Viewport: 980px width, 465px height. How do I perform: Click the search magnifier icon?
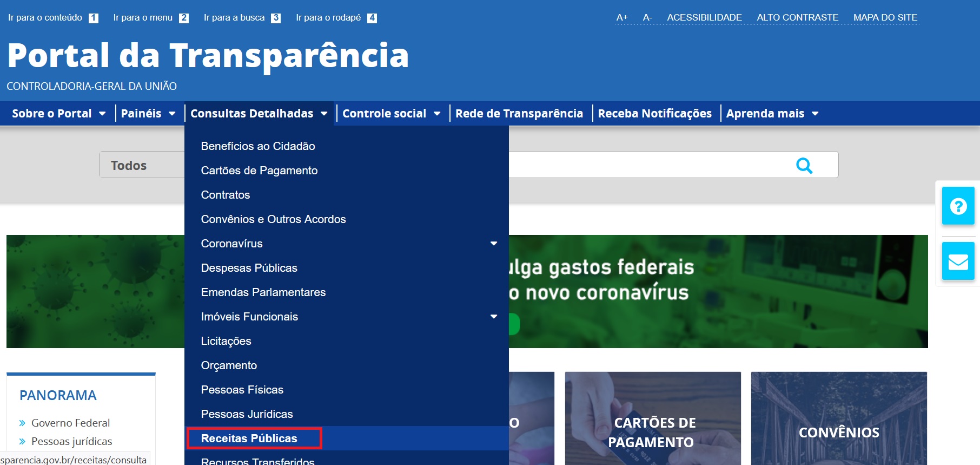[x=804, y=165]
